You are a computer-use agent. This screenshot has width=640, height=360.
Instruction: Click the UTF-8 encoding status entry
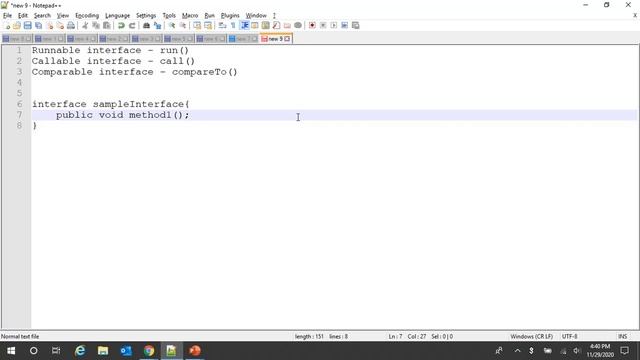tap(569, 337)
